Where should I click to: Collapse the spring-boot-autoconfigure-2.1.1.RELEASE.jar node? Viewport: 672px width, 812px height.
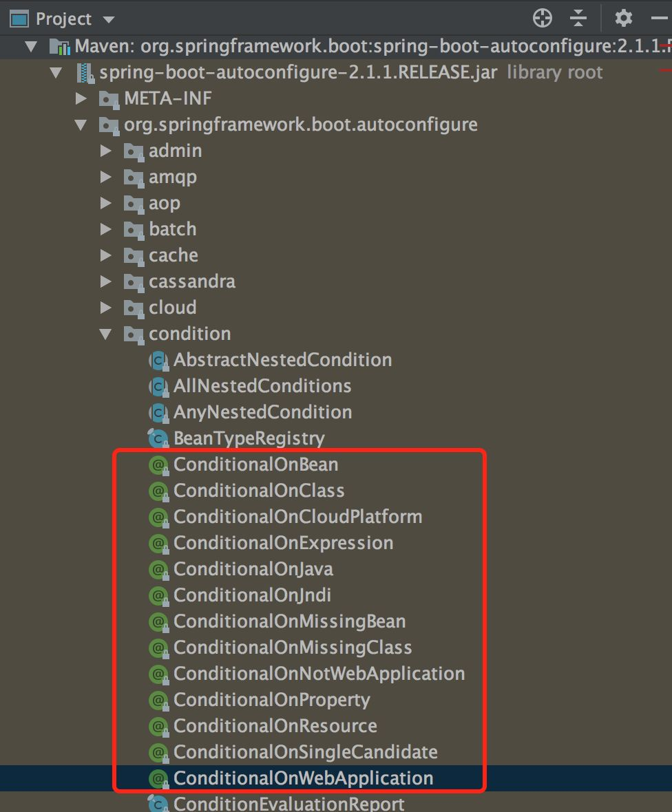pos(56,72)
